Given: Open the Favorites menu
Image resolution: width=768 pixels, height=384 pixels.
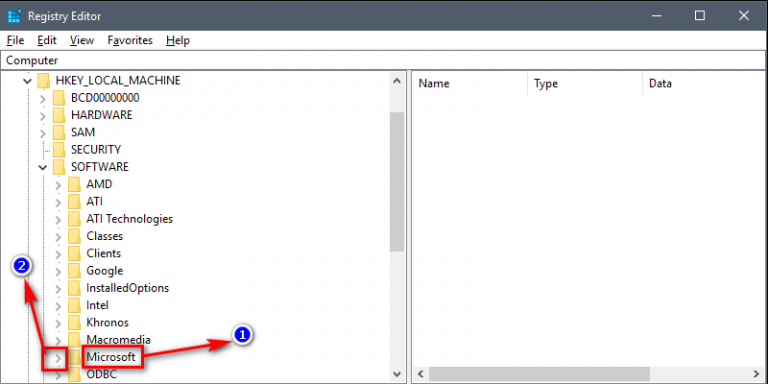Looking at the screenshot, I should [130, 40].
